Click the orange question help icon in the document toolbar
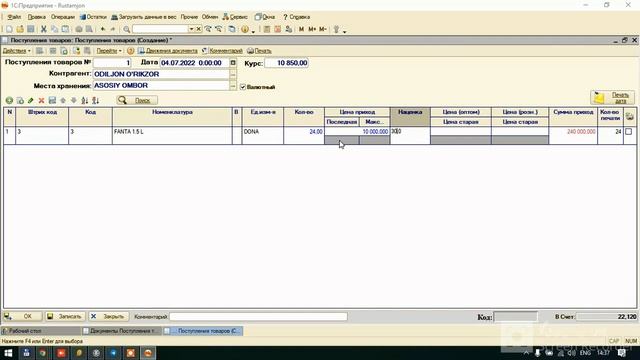The height and width of the screenshot is (360, 640). pyautogui.click(x=131, y=51)
